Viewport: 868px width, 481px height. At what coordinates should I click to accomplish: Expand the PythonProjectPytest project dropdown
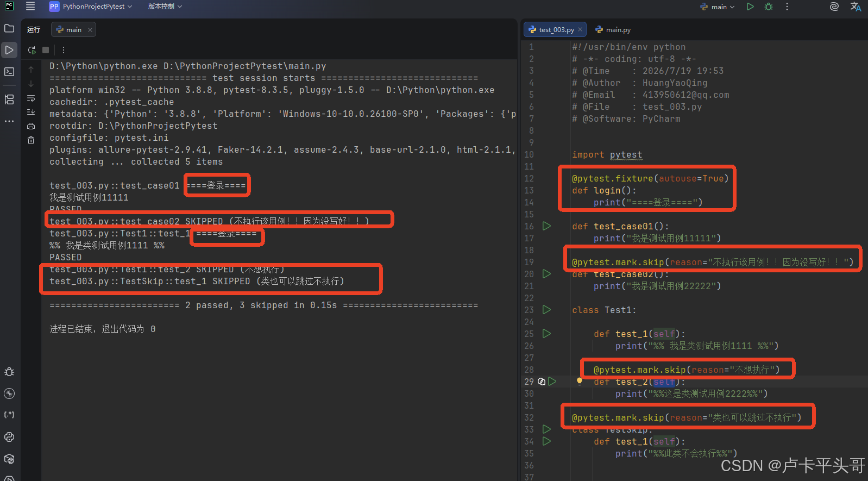pyautogui.click(x=91, y=7)
